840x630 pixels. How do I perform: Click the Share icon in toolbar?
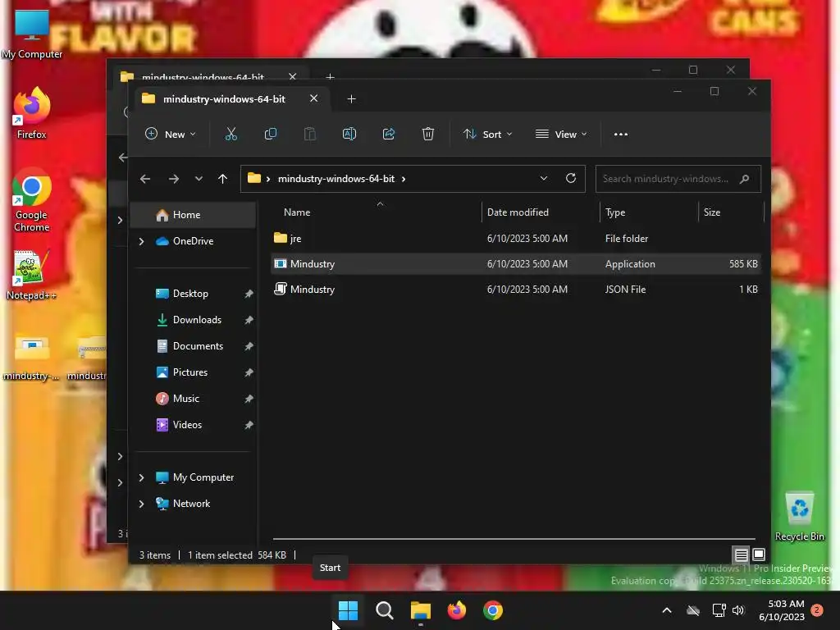click(388, 134)
